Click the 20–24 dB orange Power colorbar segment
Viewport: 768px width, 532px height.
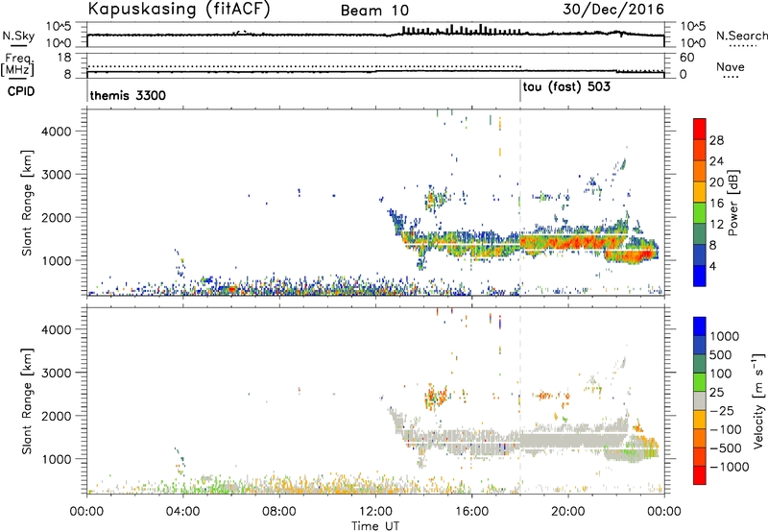click(x=700, y=171)
